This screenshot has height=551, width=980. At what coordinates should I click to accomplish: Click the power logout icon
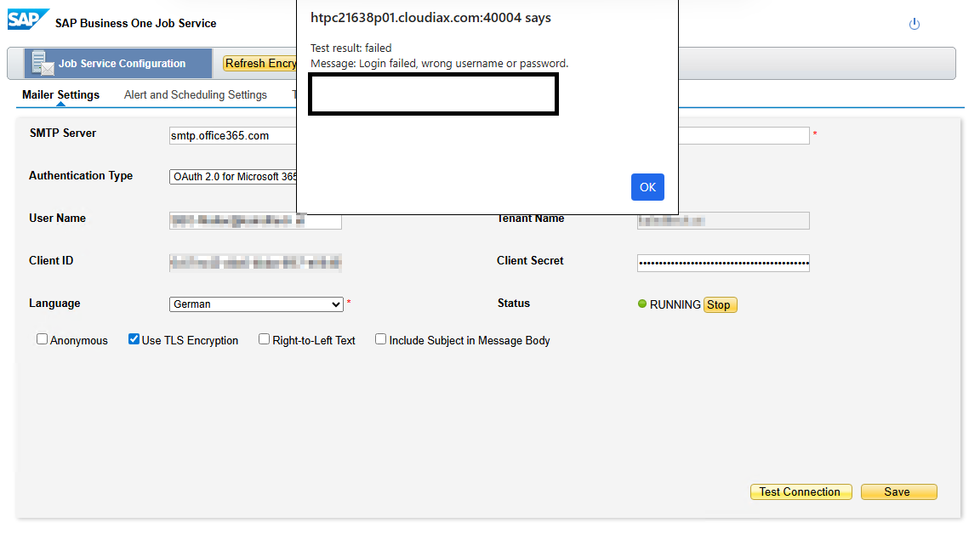click(914, 24)
